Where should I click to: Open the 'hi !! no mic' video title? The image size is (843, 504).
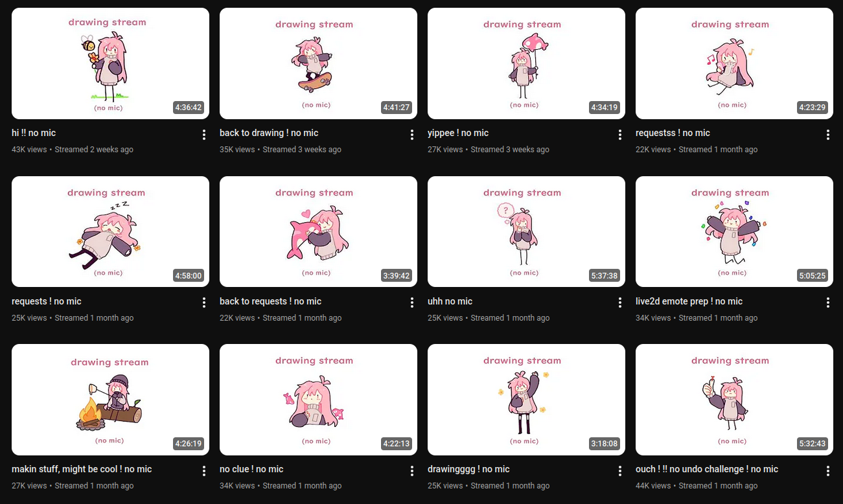[34, 133]
